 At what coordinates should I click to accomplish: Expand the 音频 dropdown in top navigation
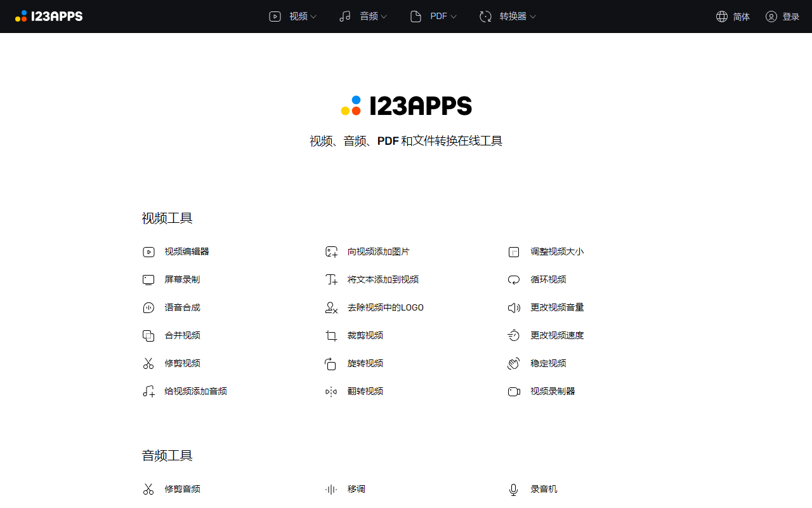click(x=363, y=17)
